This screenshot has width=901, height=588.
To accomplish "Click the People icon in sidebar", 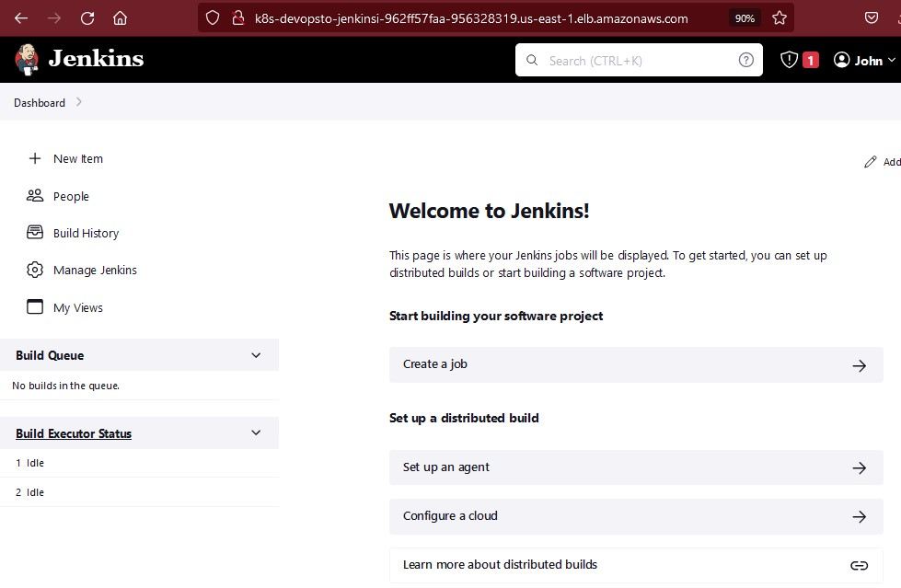I will pyautogui.click(x=35, y=195).
